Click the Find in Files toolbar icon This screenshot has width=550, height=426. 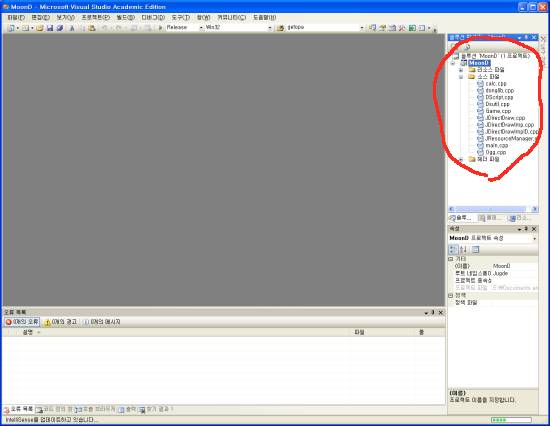point(280,28)
